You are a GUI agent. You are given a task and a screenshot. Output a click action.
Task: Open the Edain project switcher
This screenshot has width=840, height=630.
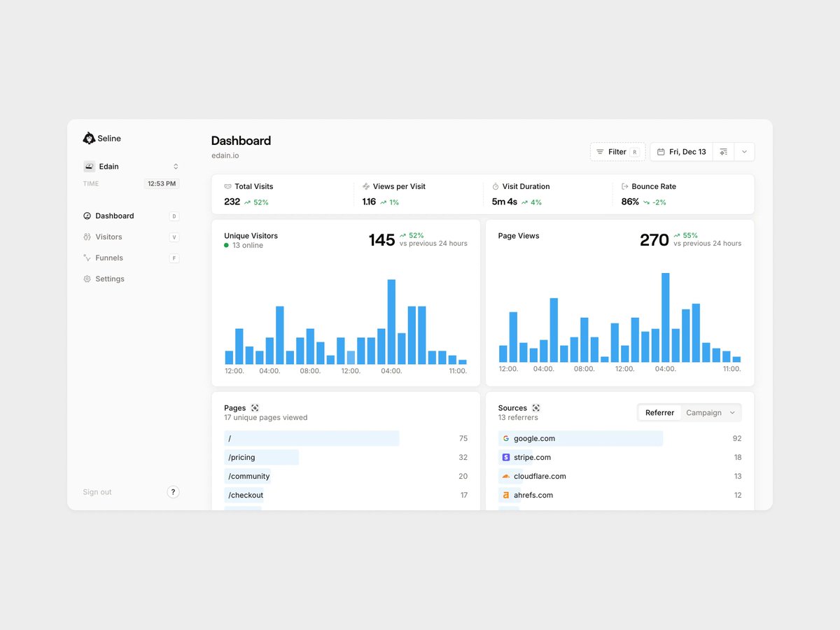coord(131,167)
